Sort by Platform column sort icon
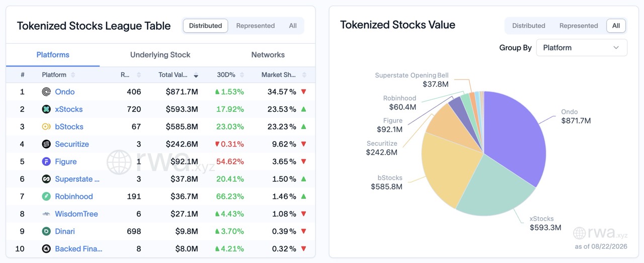Screen dimensions: 644x263 [x=73, y=75]
